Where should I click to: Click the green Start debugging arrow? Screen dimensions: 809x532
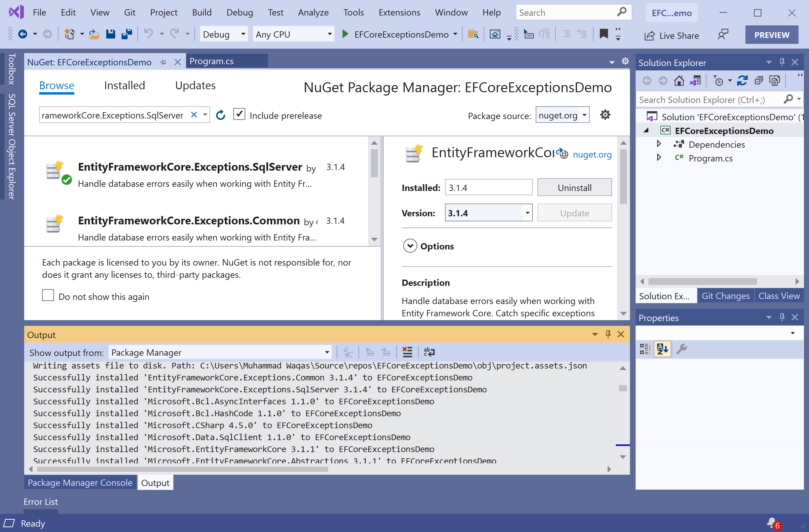click(x=345, y=34)
